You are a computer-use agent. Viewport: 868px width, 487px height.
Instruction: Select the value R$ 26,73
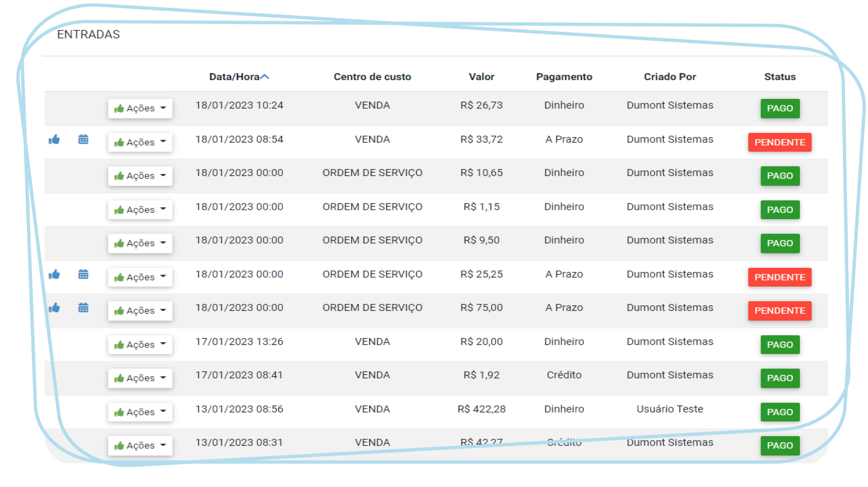coord(482,105)
